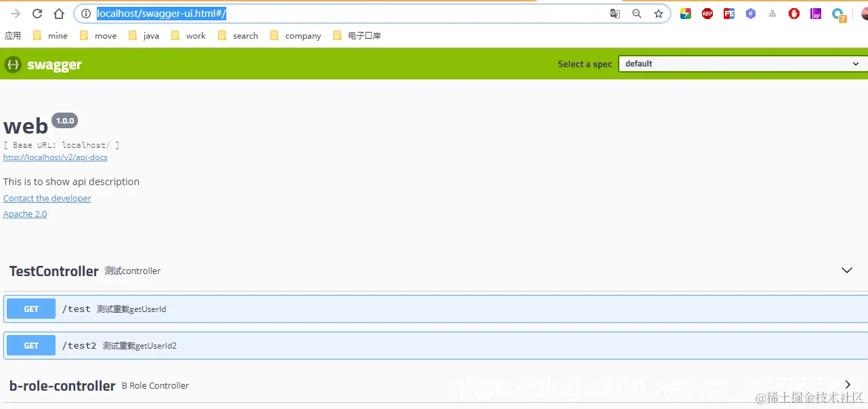This screenshot has height=409, width=868.
Task: Go to the browser home page icon
Action: tap(59, 14)
